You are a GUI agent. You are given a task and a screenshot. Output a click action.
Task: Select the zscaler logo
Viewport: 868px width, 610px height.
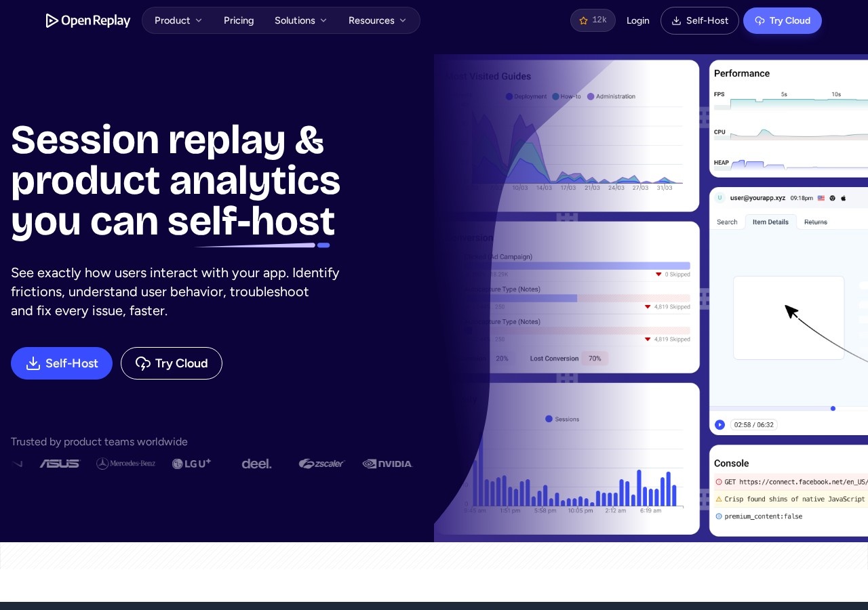tap(321, 464)
